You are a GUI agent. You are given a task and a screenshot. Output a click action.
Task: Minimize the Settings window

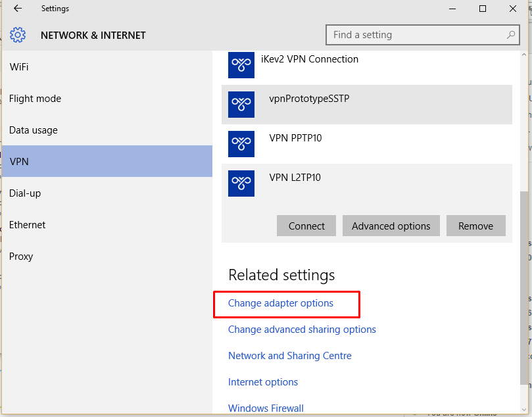click(452, 9)
